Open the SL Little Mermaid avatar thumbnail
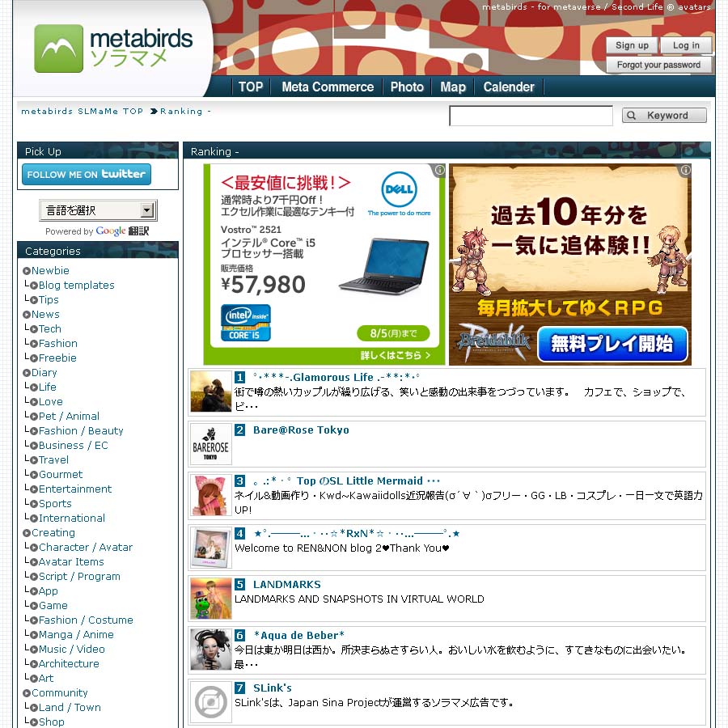 point(211,495)
